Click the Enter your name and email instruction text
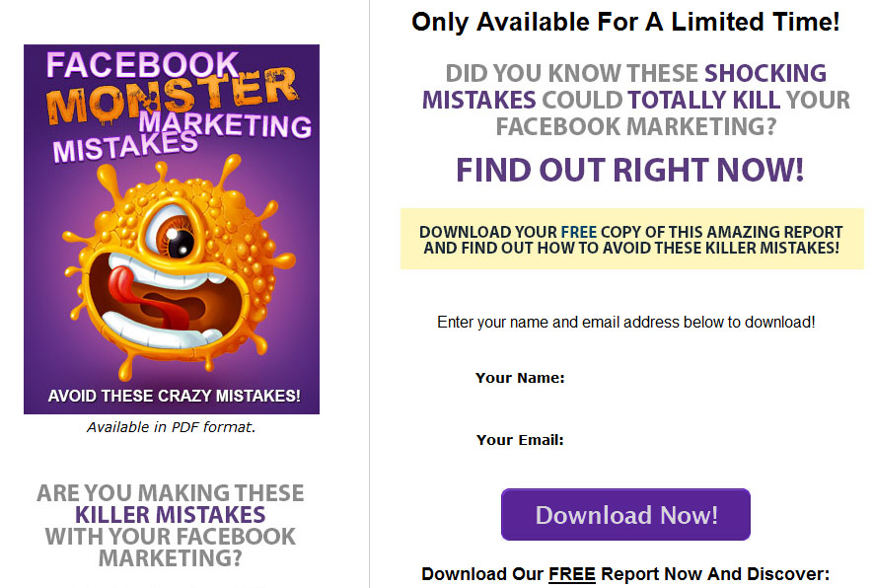This screenshot has height=588, width=874. click(626, 323)
